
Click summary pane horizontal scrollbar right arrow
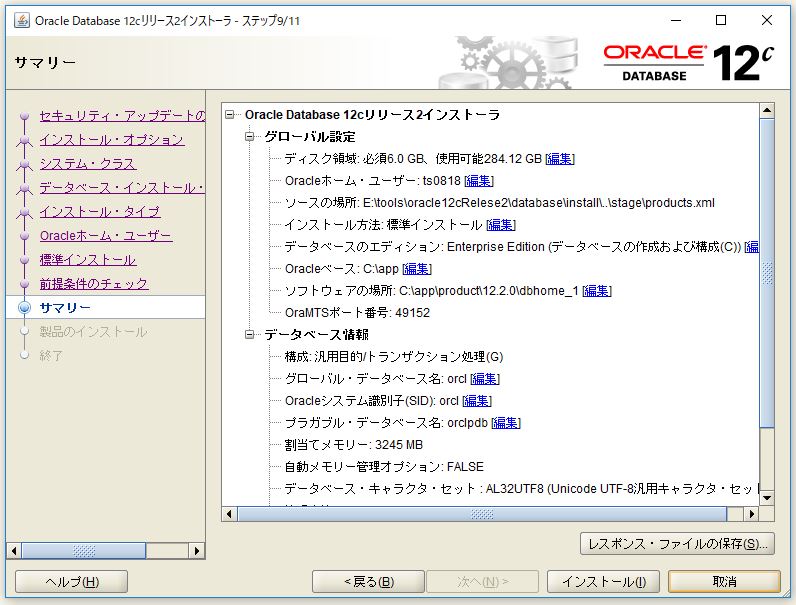(x=752, y=514)
